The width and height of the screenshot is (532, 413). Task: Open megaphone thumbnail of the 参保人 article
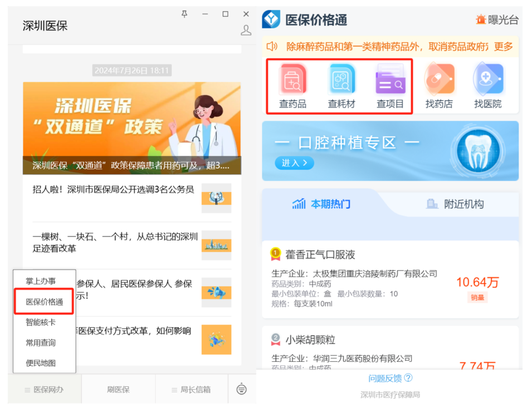click(217, 292)
